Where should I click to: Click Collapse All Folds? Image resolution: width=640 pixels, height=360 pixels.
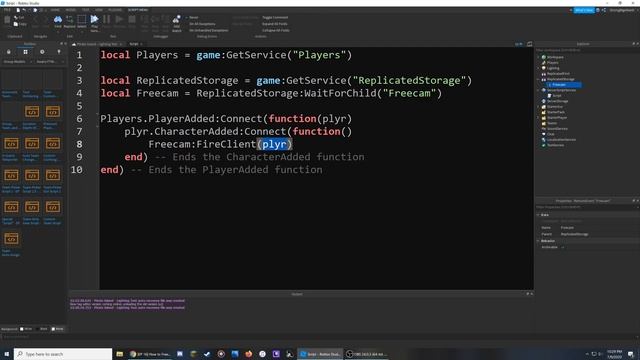coord(276,30)
